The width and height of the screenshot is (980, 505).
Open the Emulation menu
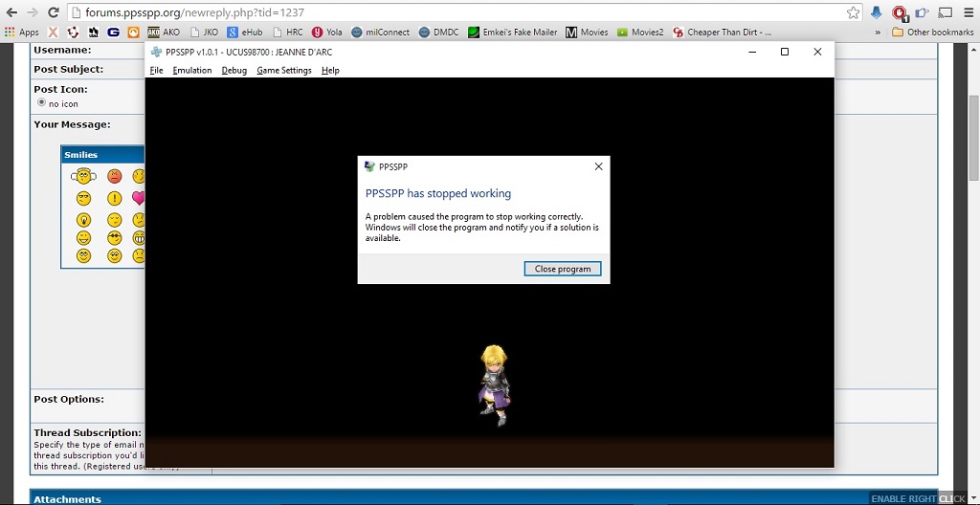pos(192,71)
